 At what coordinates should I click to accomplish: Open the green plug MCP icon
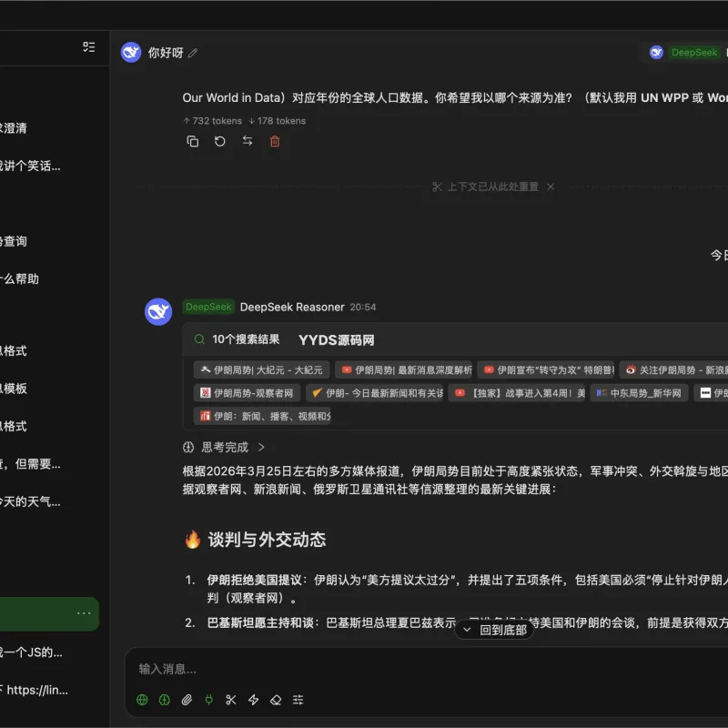pyautogui.click(x=209, y=700)
